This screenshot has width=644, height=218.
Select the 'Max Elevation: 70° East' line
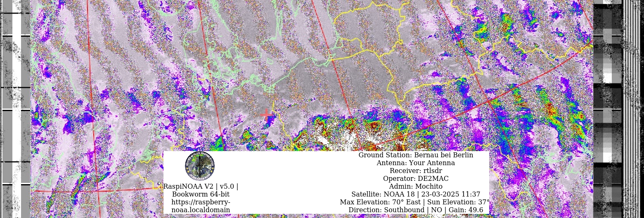tap(415, 202)
